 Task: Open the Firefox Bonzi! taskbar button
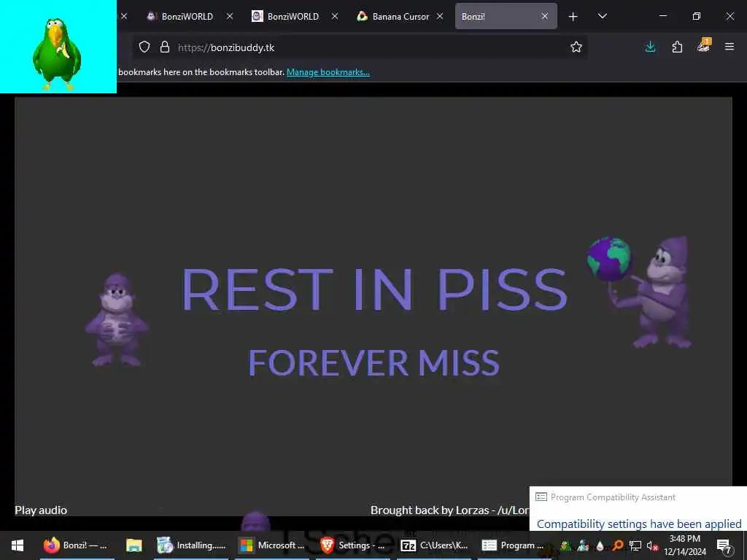[77, 545]
